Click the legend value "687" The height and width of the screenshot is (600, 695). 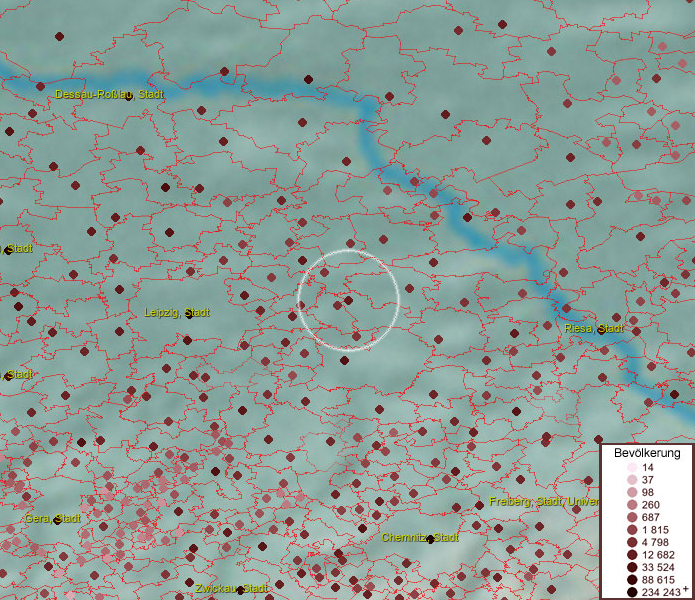tap(651, 517)
